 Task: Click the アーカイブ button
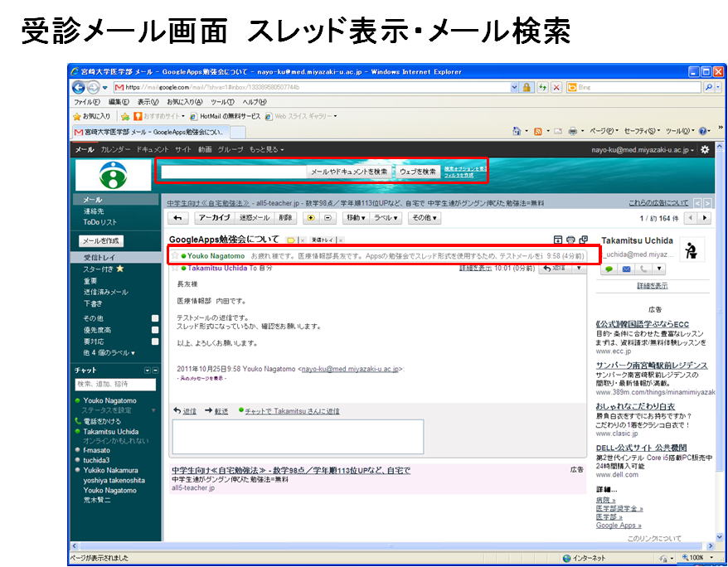[x=213, y=218]
